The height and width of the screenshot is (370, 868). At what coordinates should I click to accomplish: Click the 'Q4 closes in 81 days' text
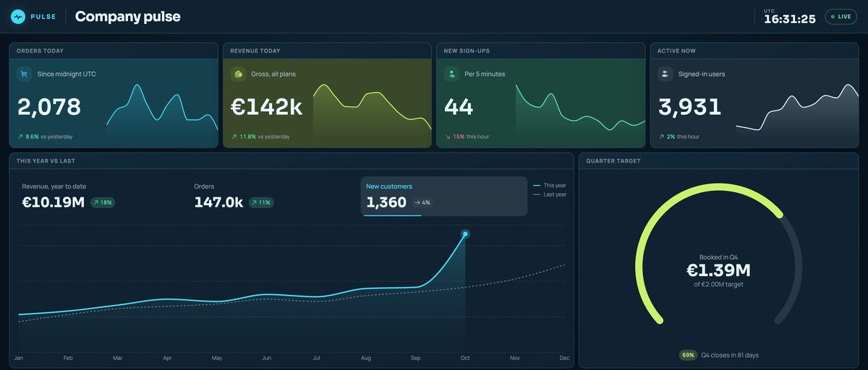click(x=730, y=355)
